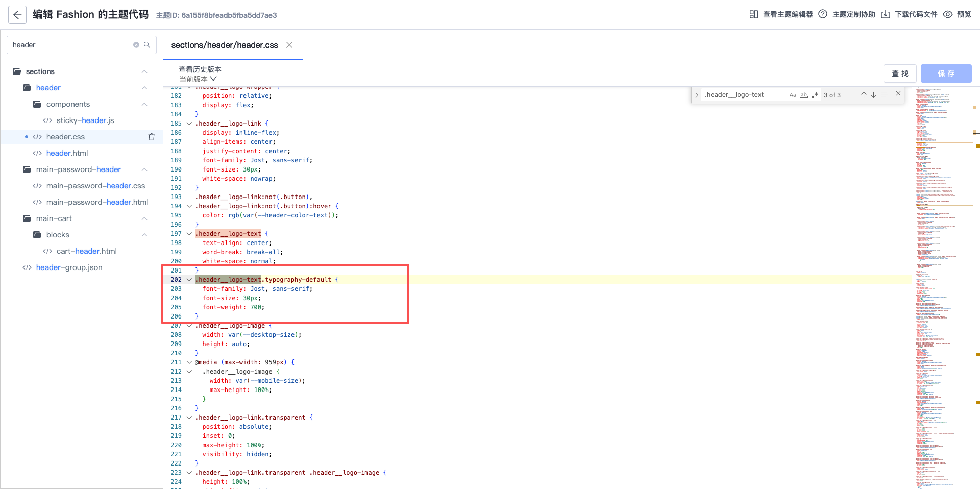Image resolution: width=980 pixels, height=489 pixels.
Task: Fold the .header__logo-link rule
Action: (189, 124)
